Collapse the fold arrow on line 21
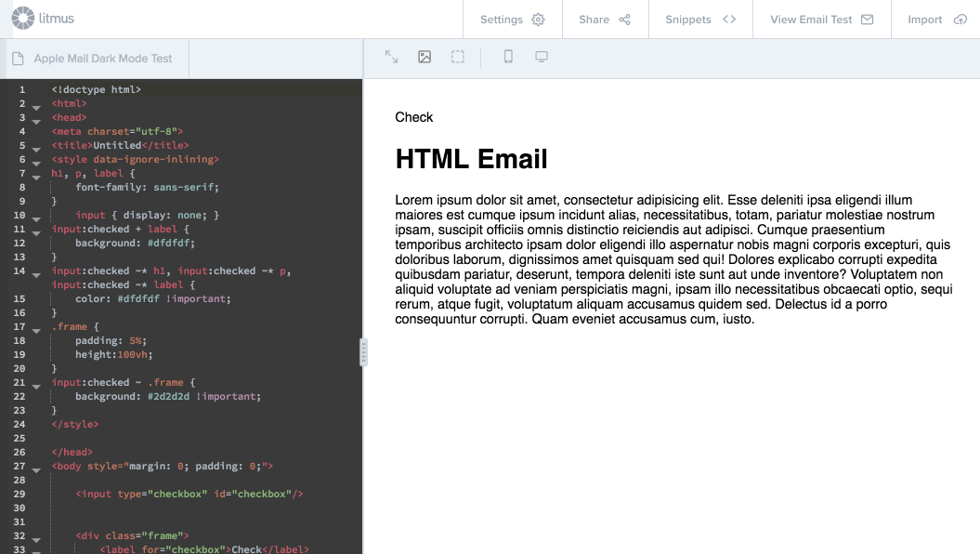This screenshot has width=980, height=554. coord(36,387)
